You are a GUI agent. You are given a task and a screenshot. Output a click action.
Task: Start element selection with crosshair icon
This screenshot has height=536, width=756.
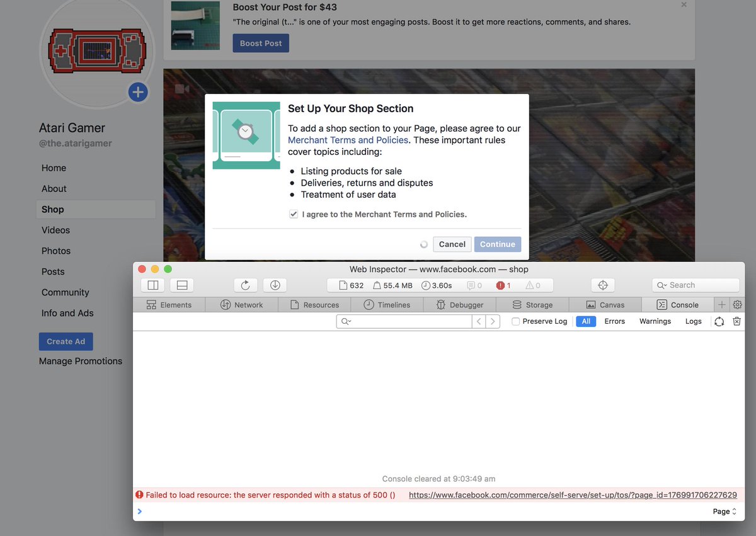(x=603, y=285)
